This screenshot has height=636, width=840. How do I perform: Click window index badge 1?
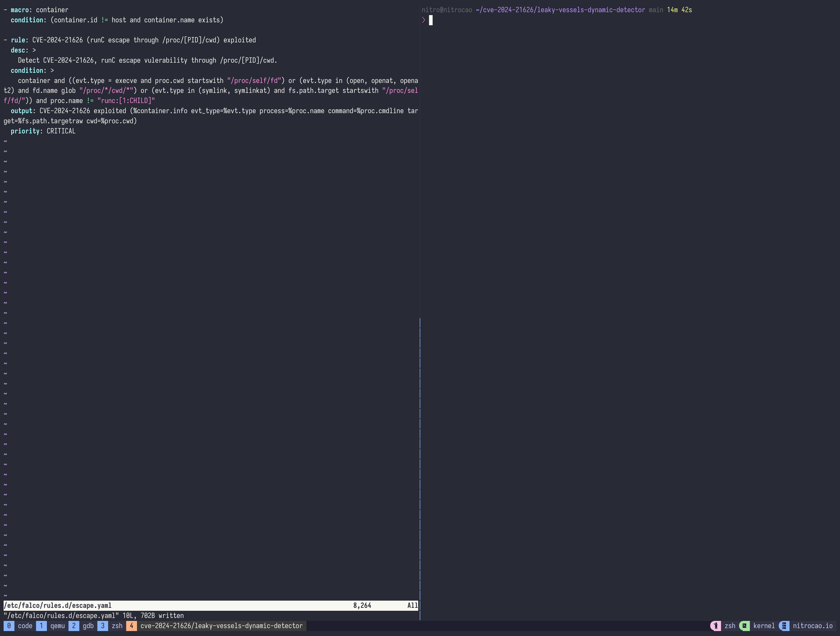[41, 626]
